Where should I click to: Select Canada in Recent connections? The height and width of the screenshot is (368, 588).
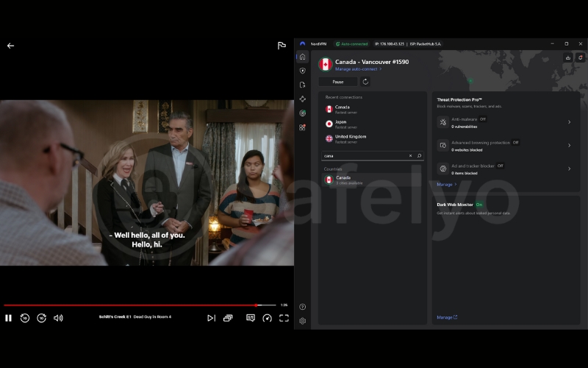373,109
